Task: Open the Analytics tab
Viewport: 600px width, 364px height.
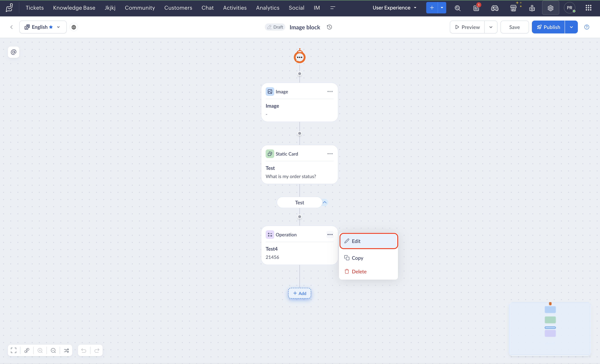Action: coord(268,8)
